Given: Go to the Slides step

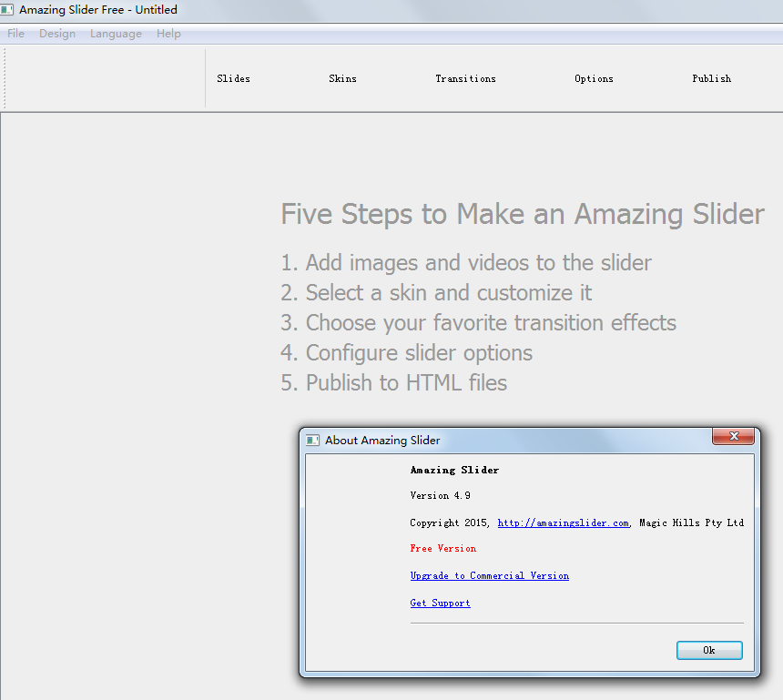Looking at the screenshot, I should click(233, 78).
